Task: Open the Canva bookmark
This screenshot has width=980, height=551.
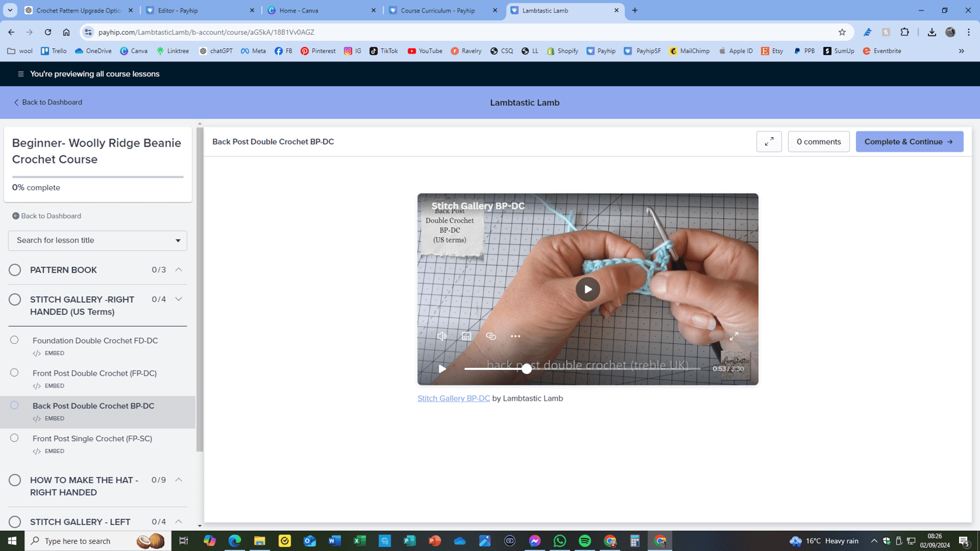Action: (x=133, y=51)
